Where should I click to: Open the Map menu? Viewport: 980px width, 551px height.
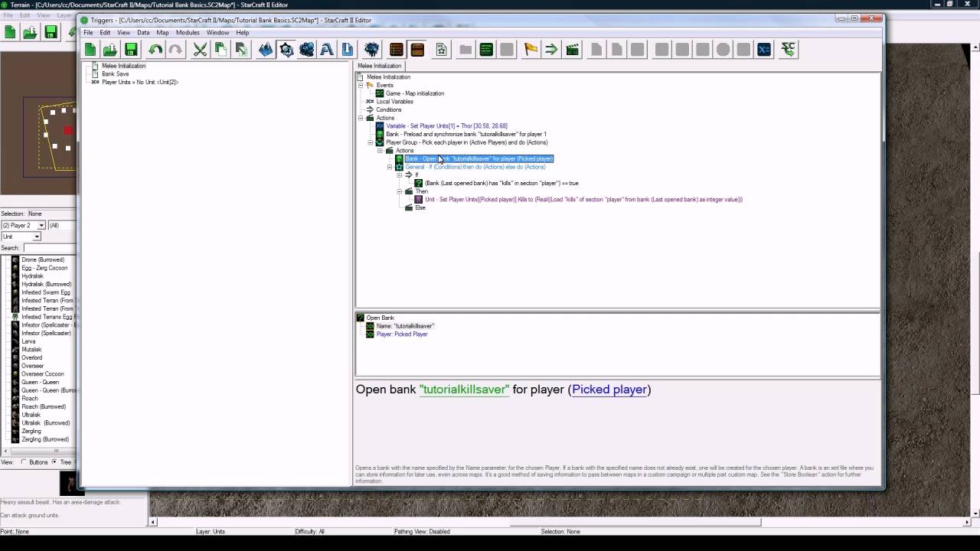coord(162,33)
